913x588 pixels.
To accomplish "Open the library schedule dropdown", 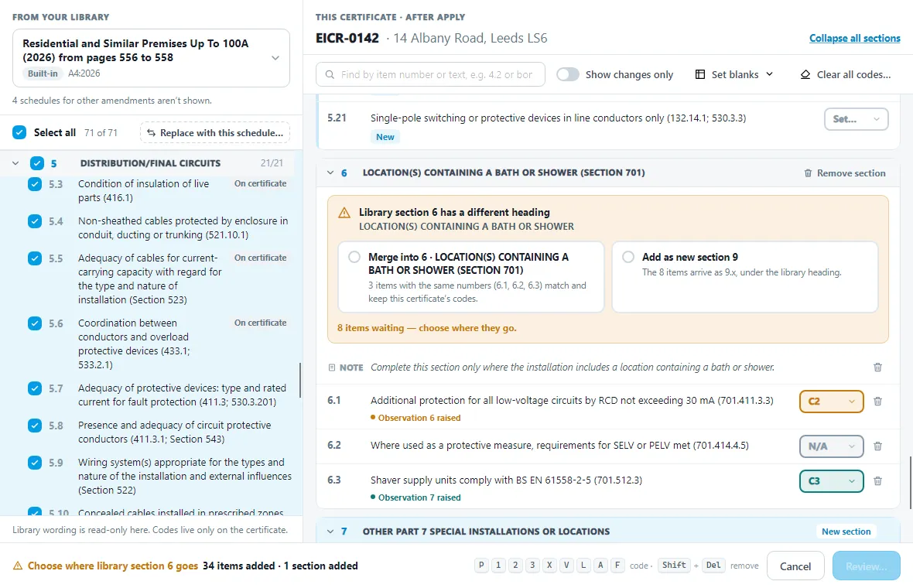I will (152, 58).
